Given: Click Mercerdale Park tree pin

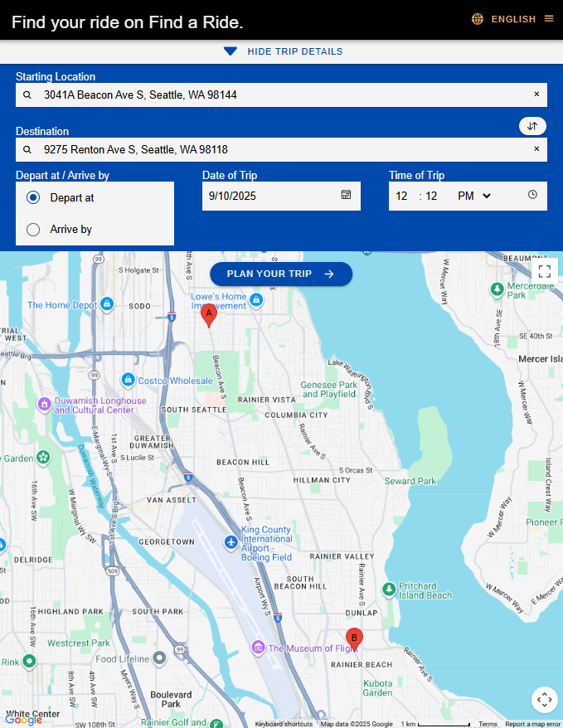Looking at the screenshot, I should coord(497,289).
